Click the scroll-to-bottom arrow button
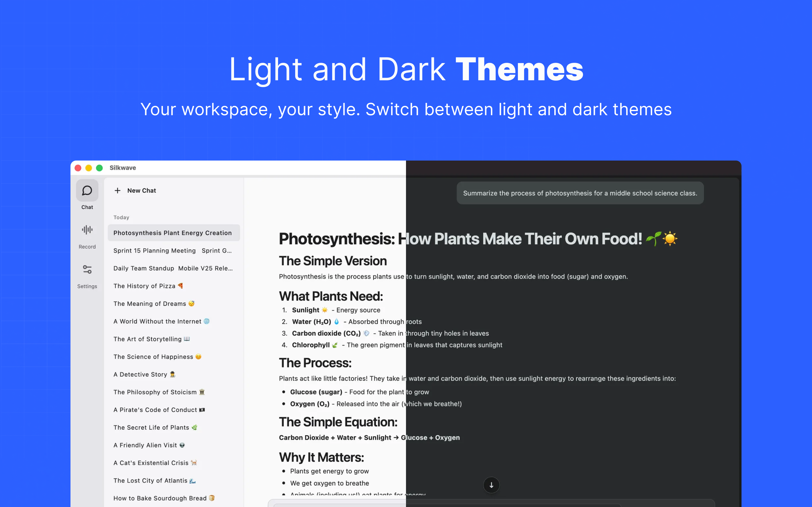Image resolution: width=812 pixels, height=507 pixels. [x=491, y=485]
